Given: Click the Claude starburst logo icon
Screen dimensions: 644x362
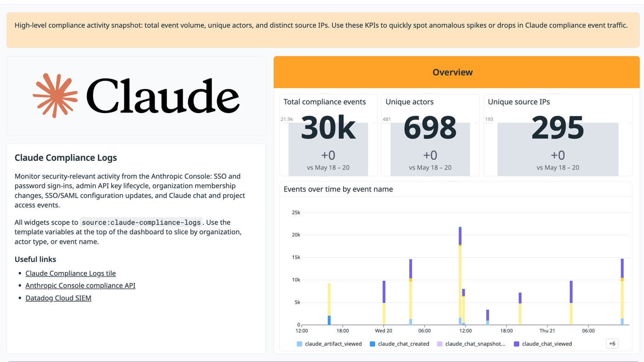Looking at the screenshot, I should (x=55, y=96).
